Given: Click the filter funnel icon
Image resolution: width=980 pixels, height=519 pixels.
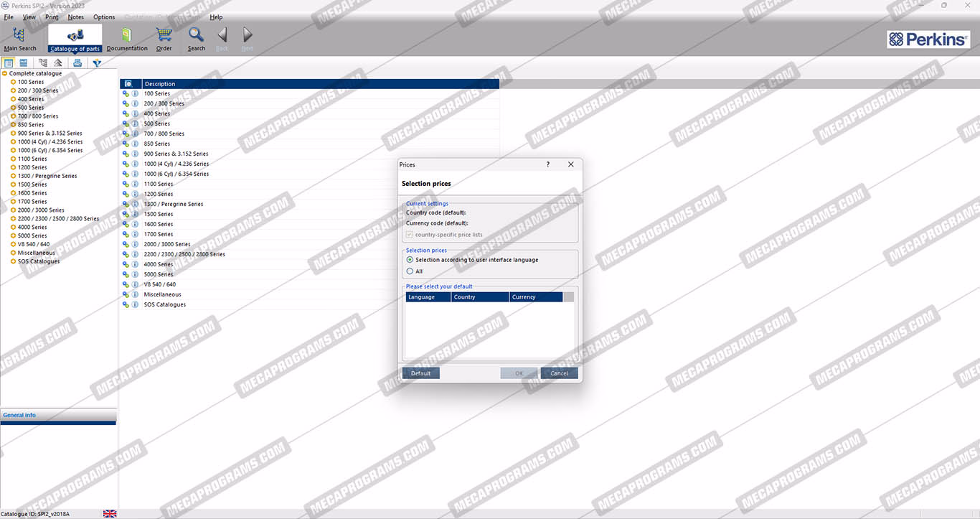Looking at the screenshot, I should click(97, 63).
